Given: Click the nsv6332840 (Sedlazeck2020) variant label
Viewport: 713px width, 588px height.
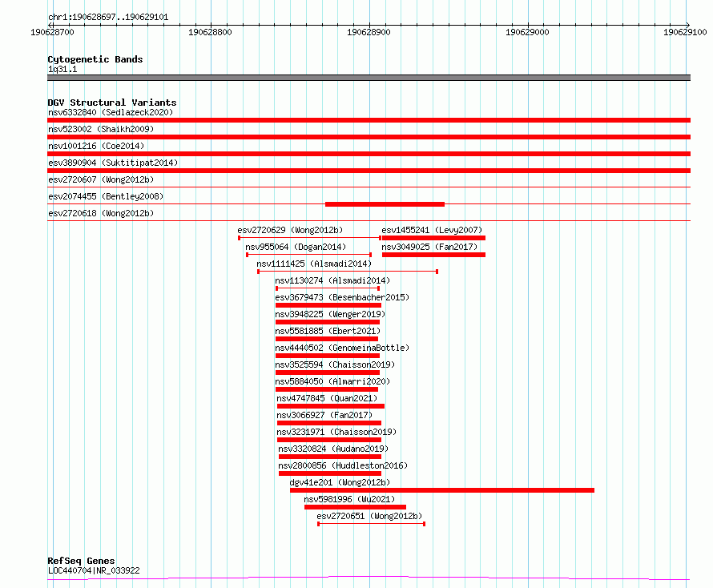Looking at the screenshot, I should pyautogui.click(x=111, y=112).
